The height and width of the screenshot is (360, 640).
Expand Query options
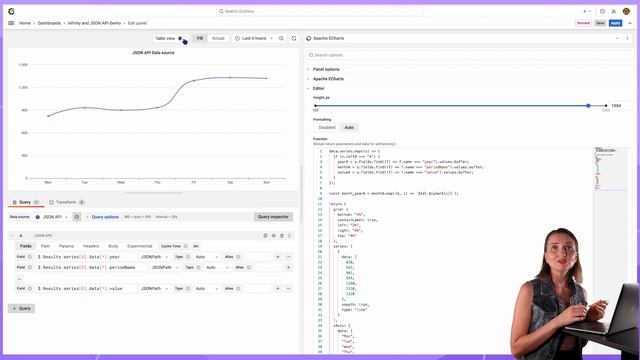pyautogui.click(x=104, y=217)
